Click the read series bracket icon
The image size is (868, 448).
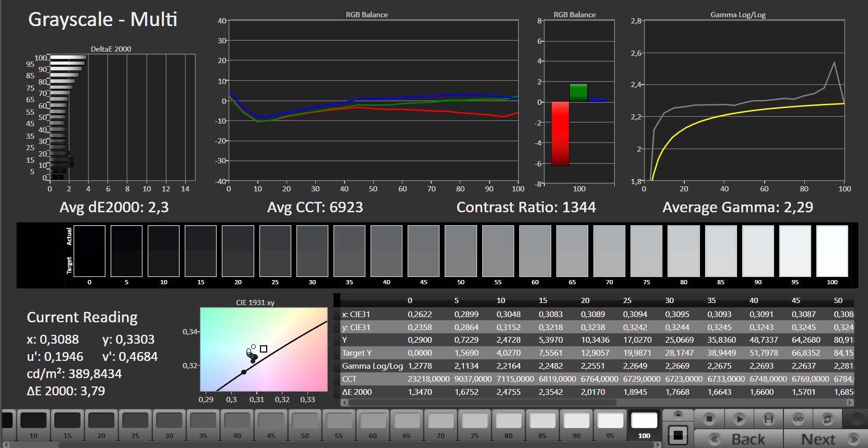(x=768, y=419)
